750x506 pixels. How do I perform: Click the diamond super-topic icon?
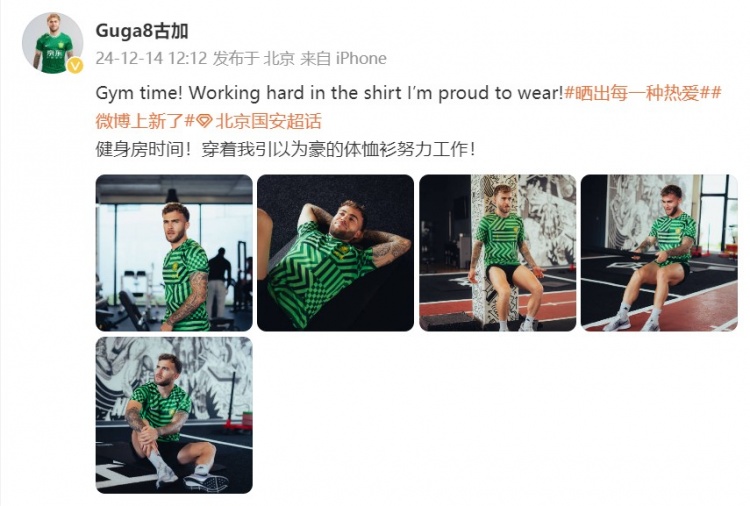click(204, 122)
